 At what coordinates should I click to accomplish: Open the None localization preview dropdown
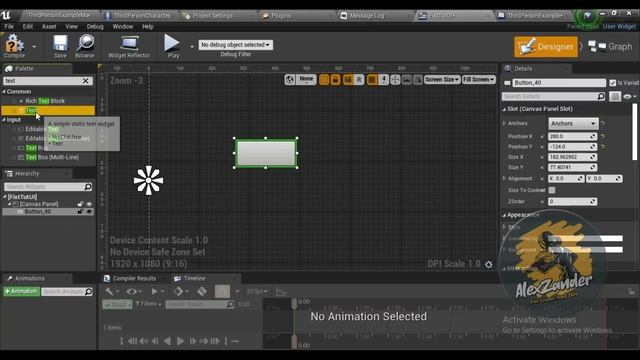(307, 79)
